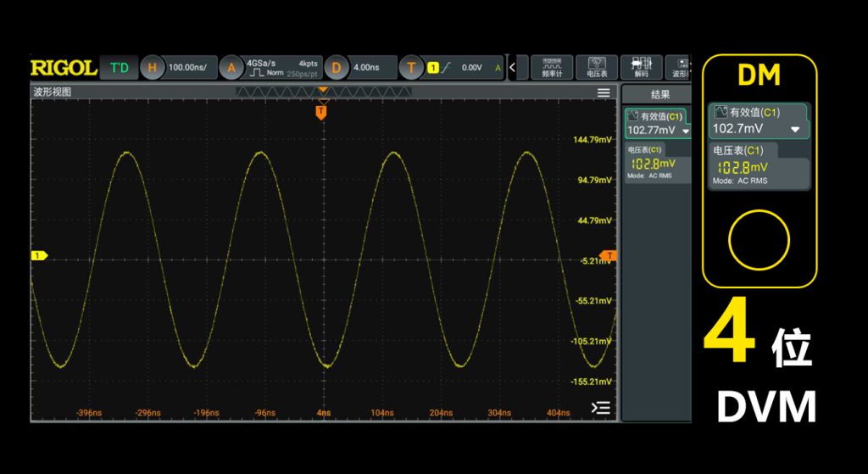The height and width of the screenshot is (474, 868).
Task: Click the list icon at bottom right of waveform
Action: pyautogui.click(x=600, y=408)
